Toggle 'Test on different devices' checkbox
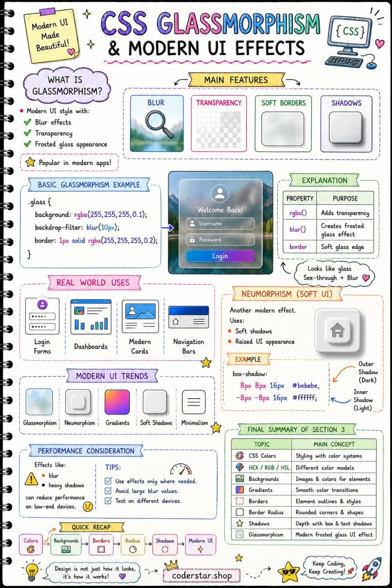Screen dimensions: 392x588 (x=108, y=501)
